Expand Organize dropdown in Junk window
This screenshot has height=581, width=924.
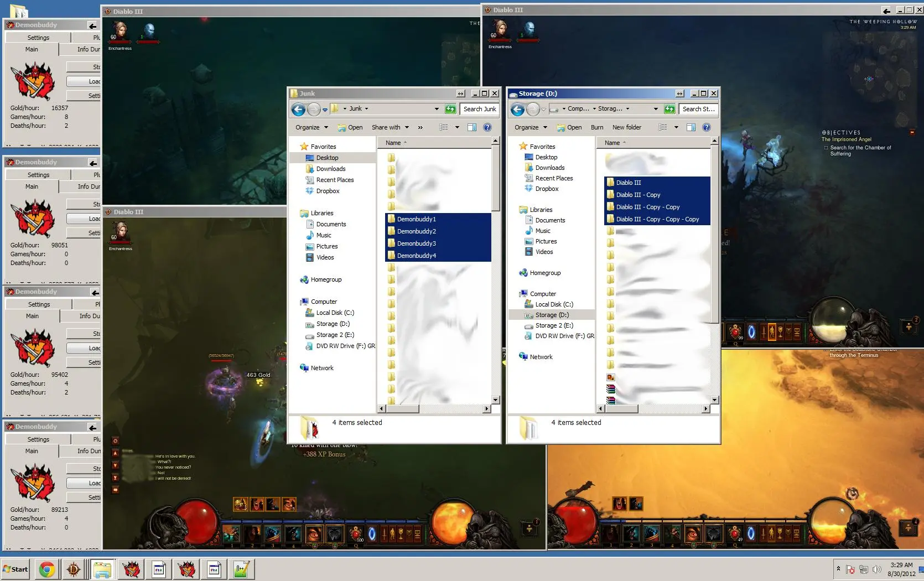[x=312, y=127]
